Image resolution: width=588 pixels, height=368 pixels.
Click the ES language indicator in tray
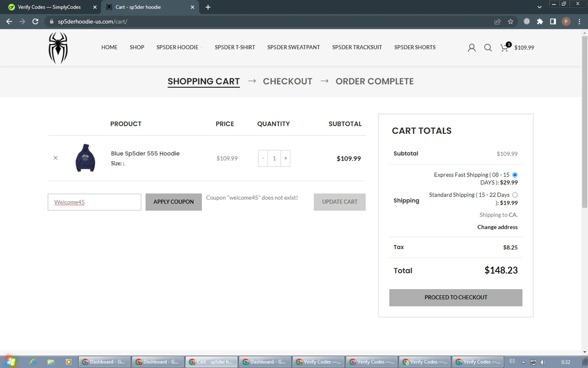512,361
